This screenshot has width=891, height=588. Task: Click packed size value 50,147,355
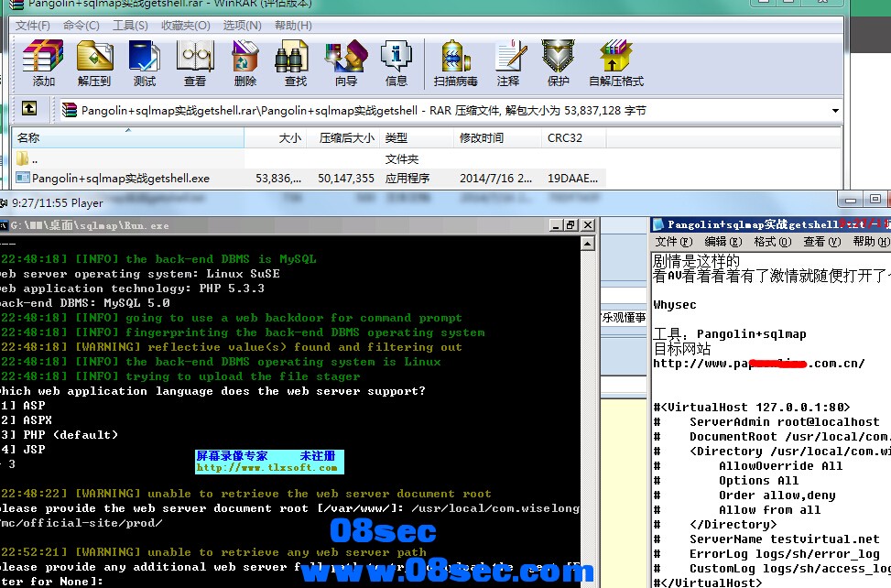pyautogui.click(x=346, y=179)
